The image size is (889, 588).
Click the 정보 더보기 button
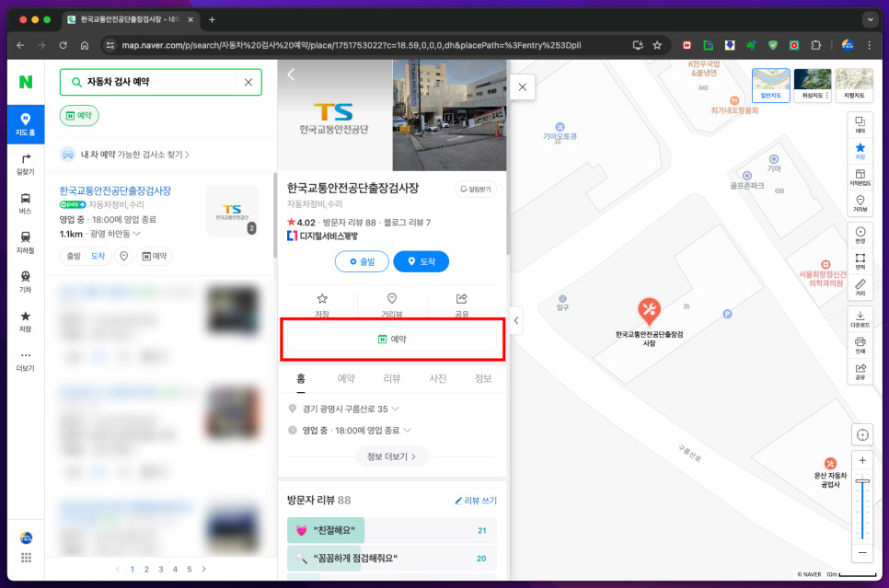point(392,456)
